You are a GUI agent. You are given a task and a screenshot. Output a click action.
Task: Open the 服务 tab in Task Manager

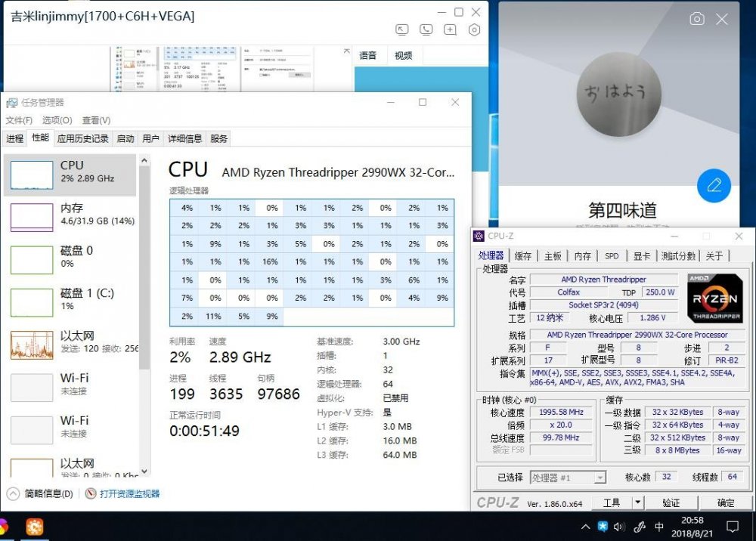218,139
